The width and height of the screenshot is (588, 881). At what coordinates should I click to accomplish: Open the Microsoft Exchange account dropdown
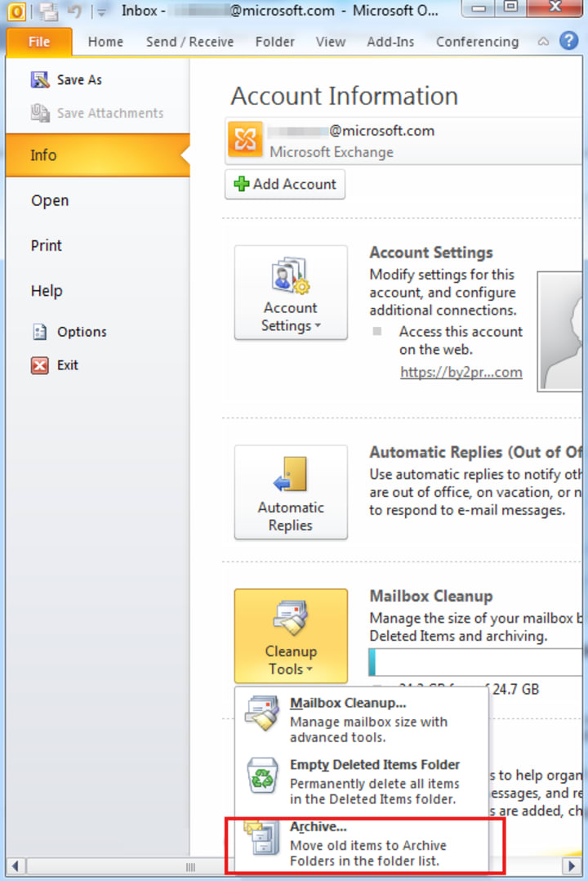(403, 141)
